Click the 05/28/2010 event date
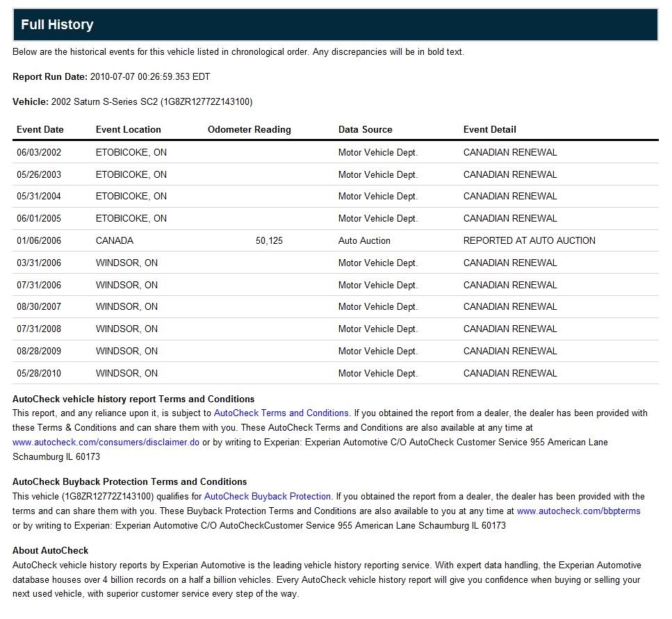Viewport: 672px width, 619px height. click(39, 374)
